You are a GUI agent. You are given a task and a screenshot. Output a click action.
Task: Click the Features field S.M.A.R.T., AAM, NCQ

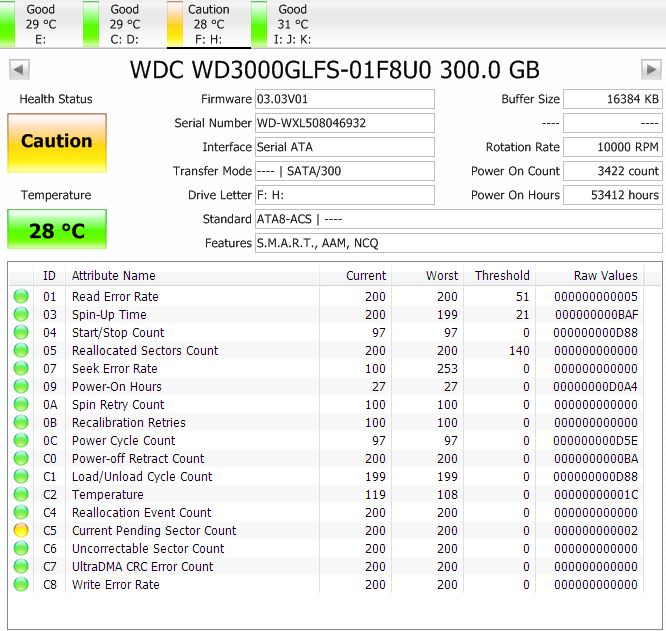coord(459,243)
